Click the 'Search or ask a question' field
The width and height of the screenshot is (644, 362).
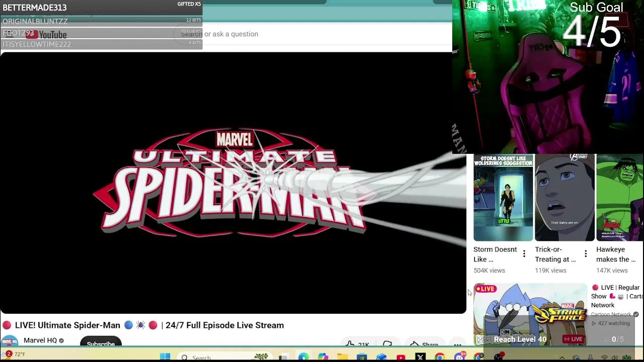pyautogui.click(x=312, y=34)
